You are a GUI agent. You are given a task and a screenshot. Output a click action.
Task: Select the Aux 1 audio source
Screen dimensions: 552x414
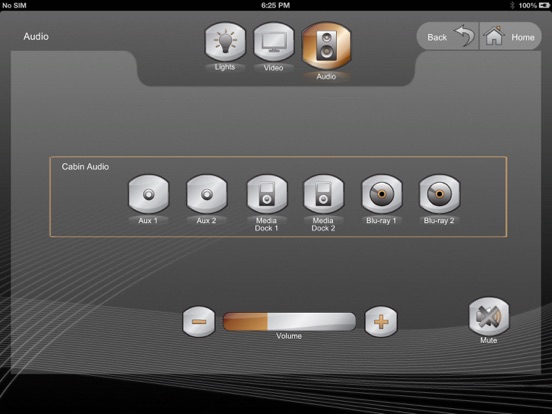tap(149, 194)
